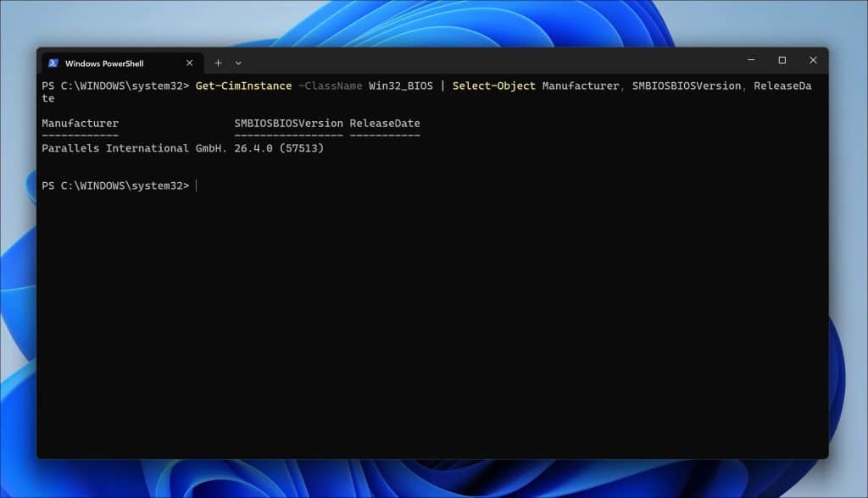Open a new tab with plus button

218,63
